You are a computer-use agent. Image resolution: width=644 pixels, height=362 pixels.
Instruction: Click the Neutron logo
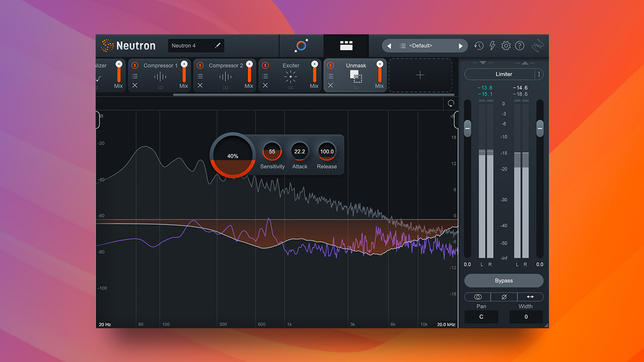click(128, 46)
